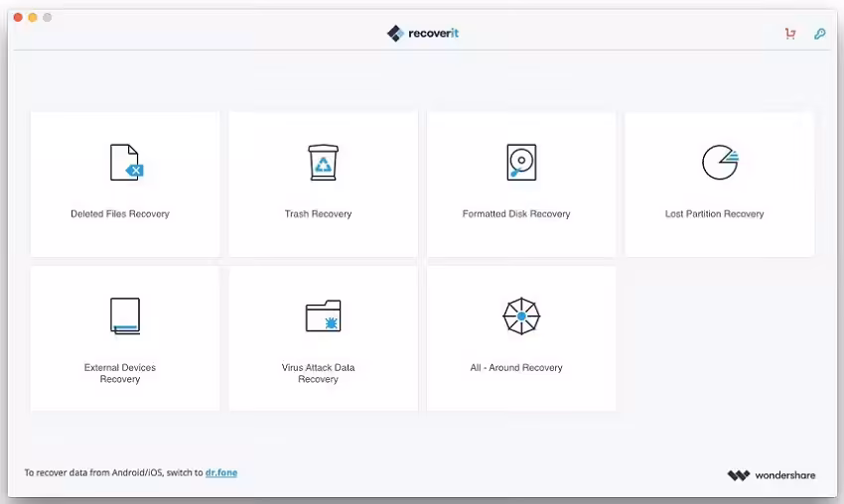Select the Formatted Disk Recovery label
This screenshot has height=504, width=844.
[516, 214]
